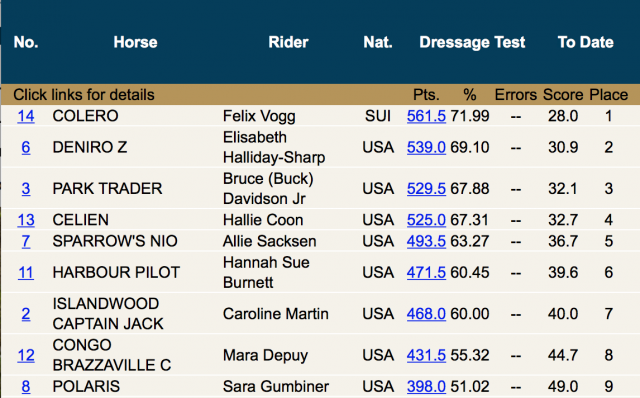Open entry number 8 link for Polaris

pos(26,386)
